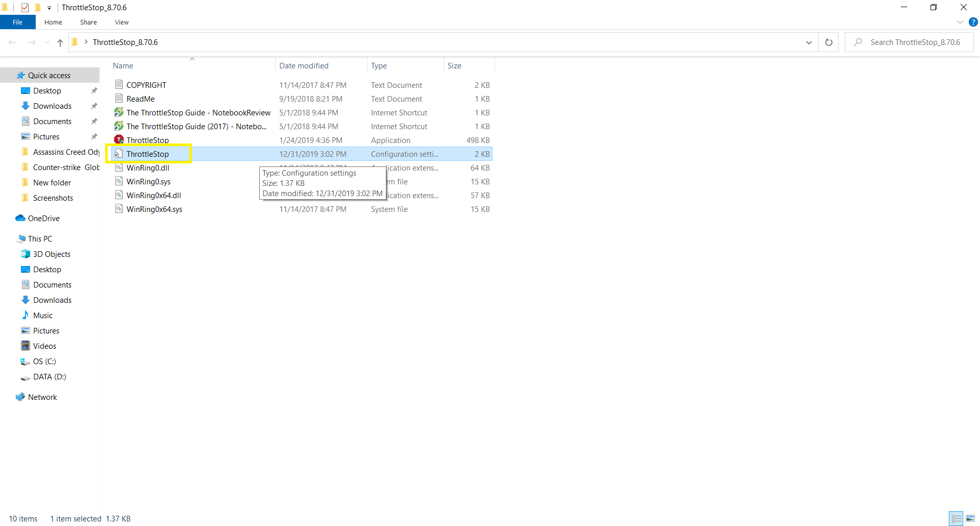Sort files by the Name column
Screen dimensions: 980x526
click(x=192, y=65)
